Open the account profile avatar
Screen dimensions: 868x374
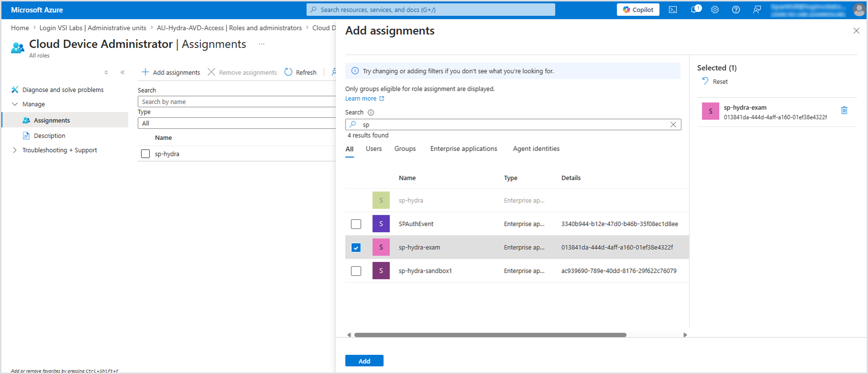pyautogui.click(x=859, y=10)
